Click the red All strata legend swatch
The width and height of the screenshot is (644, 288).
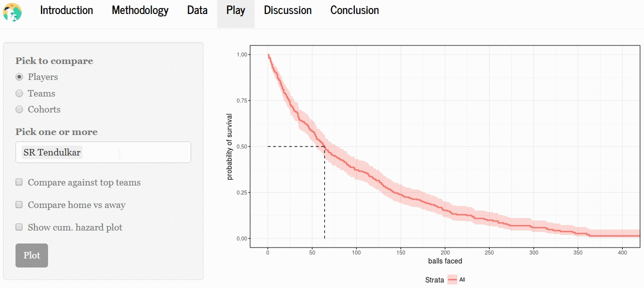point(452,280)
